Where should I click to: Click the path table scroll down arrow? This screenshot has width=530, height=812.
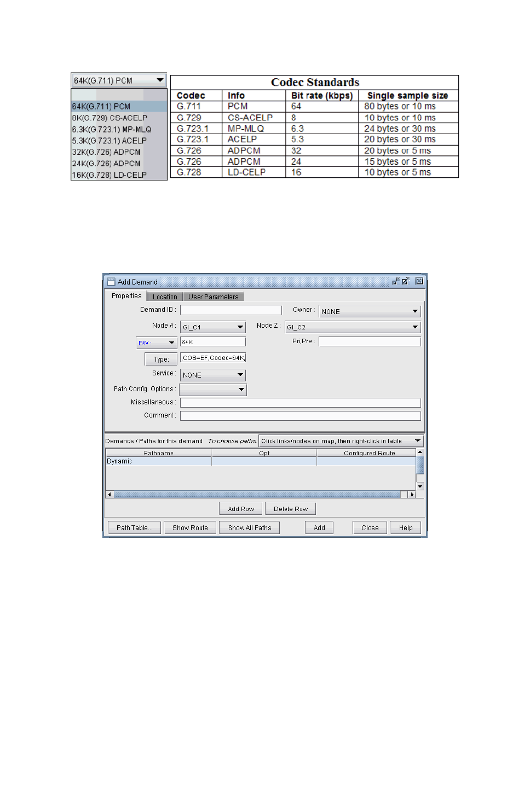[x=420, y=486]
